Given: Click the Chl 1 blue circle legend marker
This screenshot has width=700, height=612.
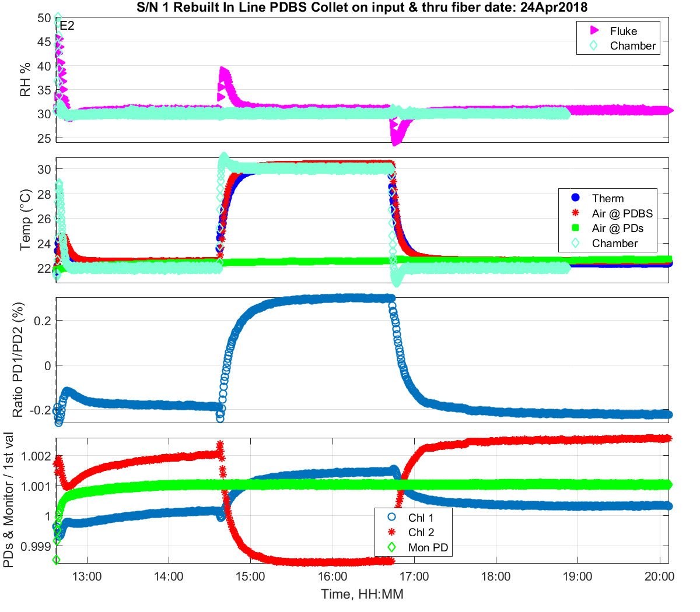Looking at the screenshot, I should [x=391, y=517].
